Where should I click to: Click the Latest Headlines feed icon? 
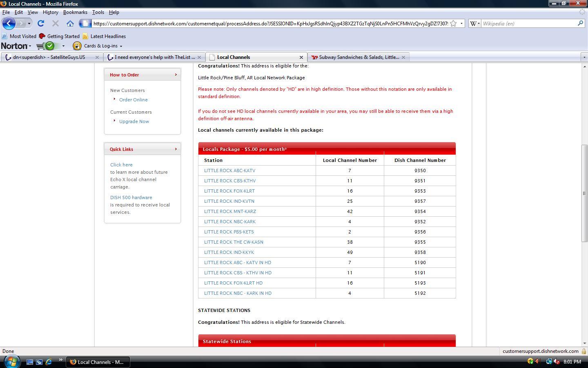(85, 36)
